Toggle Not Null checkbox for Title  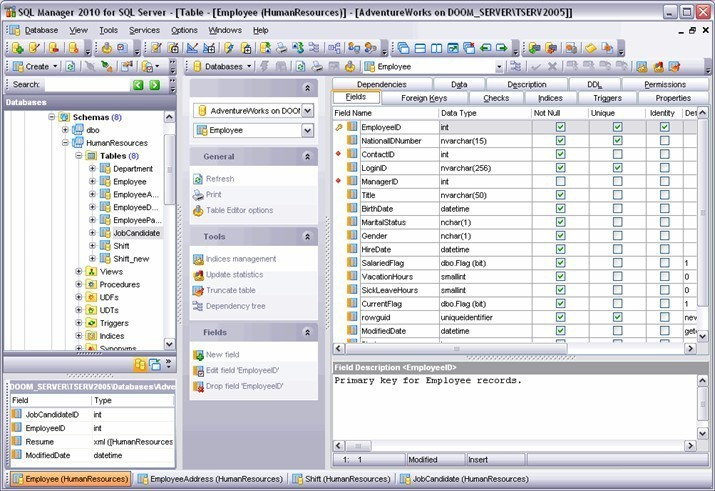point(560,195)
